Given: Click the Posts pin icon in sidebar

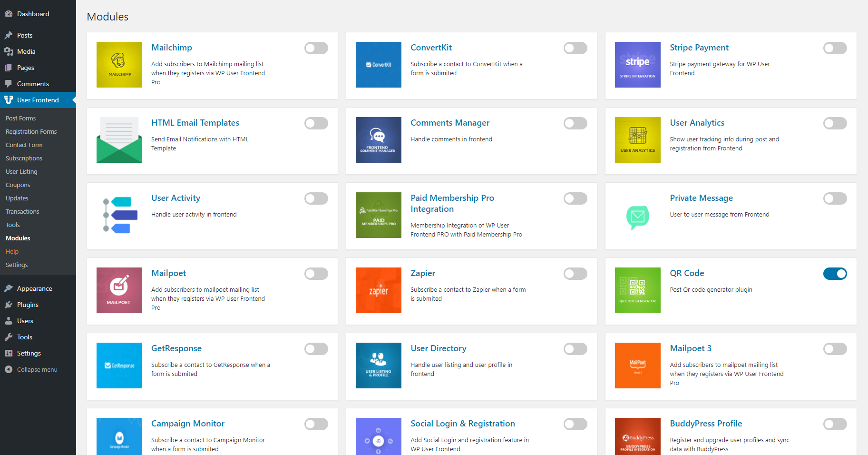Looking at the screenshot, I should click(9, 35).
